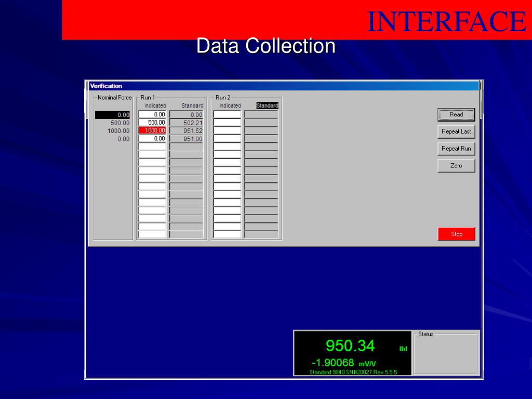Click the Status panel box
The width and height of the screenshot is (532, 399).
click(x=445, y=353)
